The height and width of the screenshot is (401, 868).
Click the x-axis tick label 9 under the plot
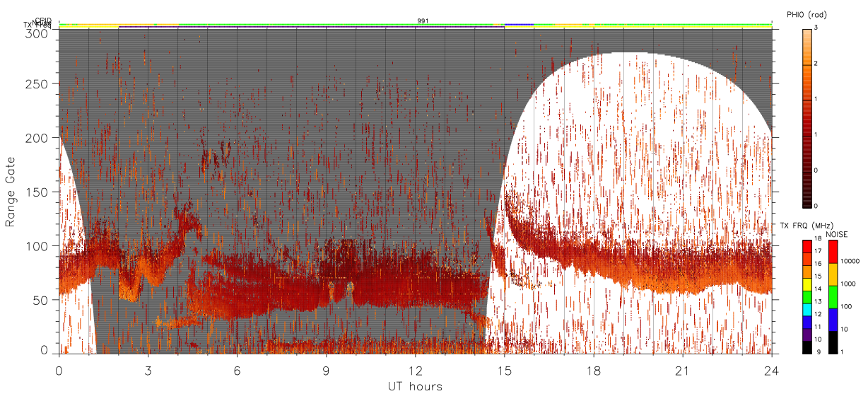(326, 371)
